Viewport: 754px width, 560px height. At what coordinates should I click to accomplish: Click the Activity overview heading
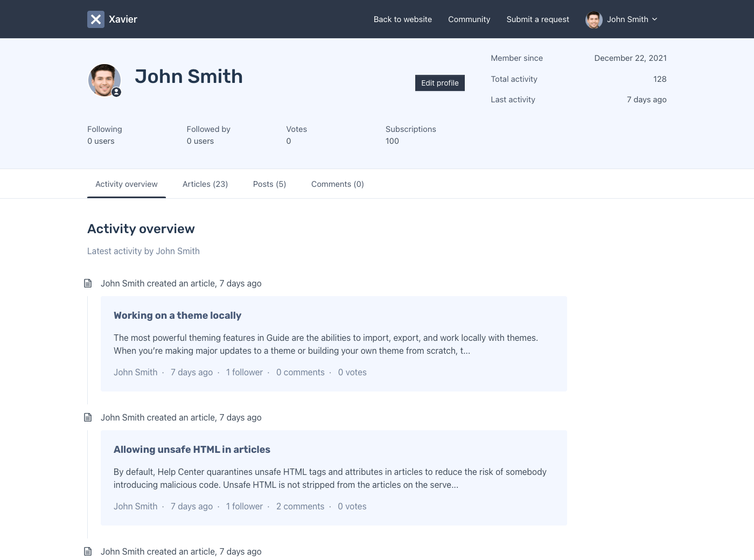click(141, 229)
